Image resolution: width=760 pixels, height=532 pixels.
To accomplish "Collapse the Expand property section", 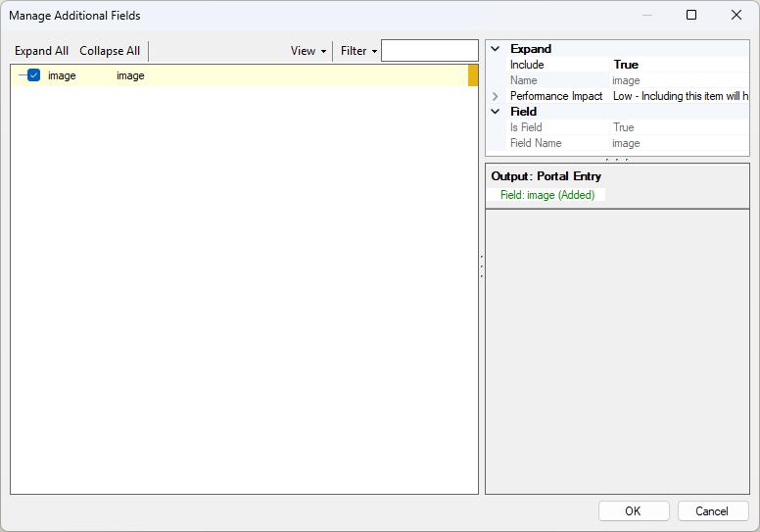I will click(496, 48).
